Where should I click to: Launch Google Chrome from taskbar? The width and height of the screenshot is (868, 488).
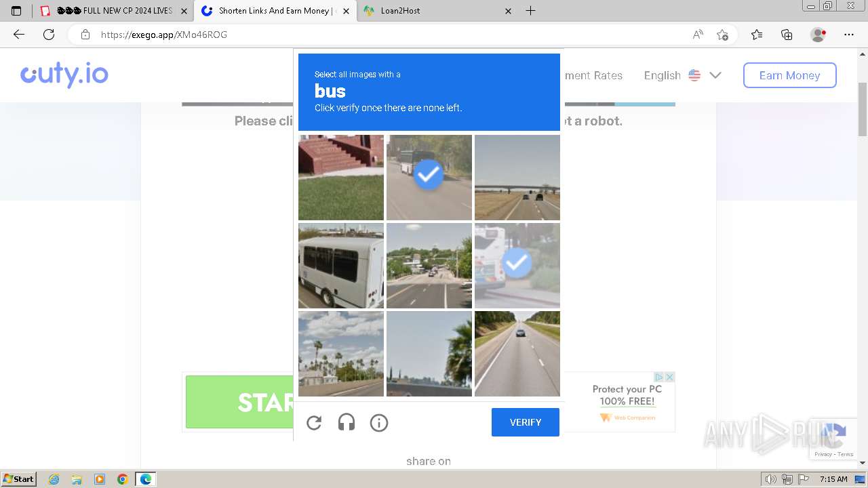123,479
